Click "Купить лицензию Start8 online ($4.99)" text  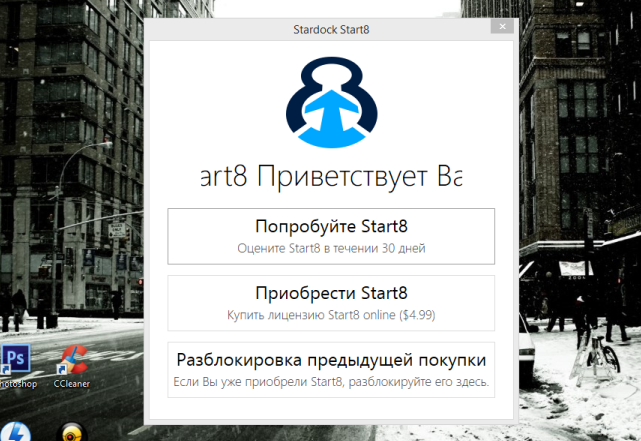point(331,315)
